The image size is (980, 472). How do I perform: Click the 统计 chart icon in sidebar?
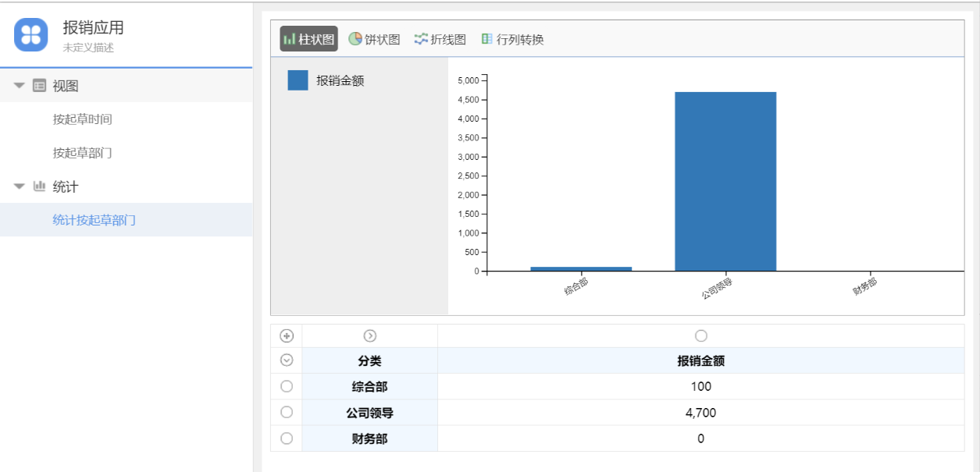point(40,186)
